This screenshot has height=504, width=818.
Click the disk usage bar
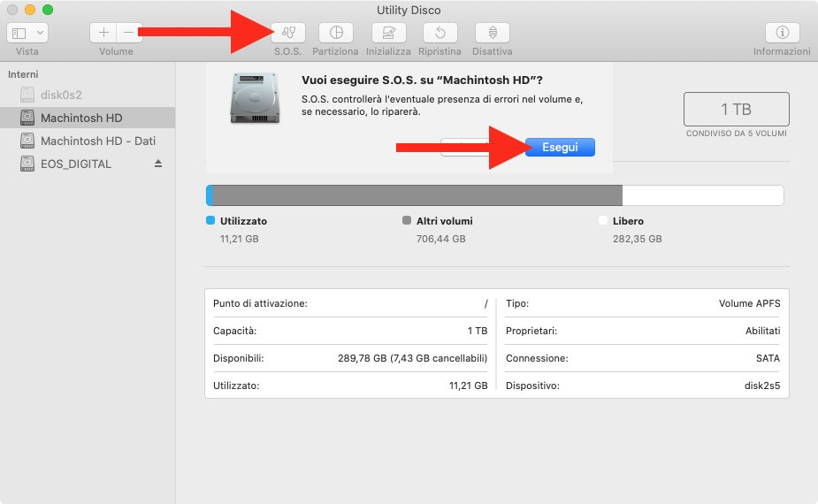click(x=494, y=195)
